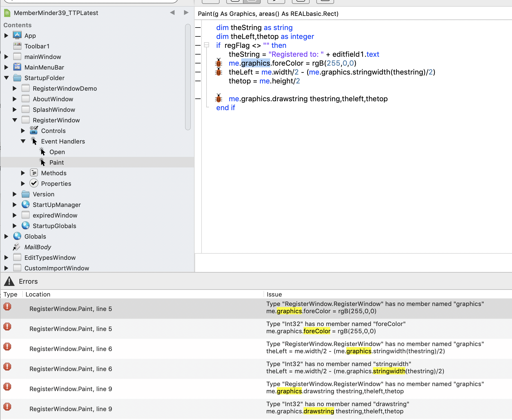Toggle breakpoint on theString = "Registered to:" line
This screenshot has height=420, width=512.
tap(198, 54)
